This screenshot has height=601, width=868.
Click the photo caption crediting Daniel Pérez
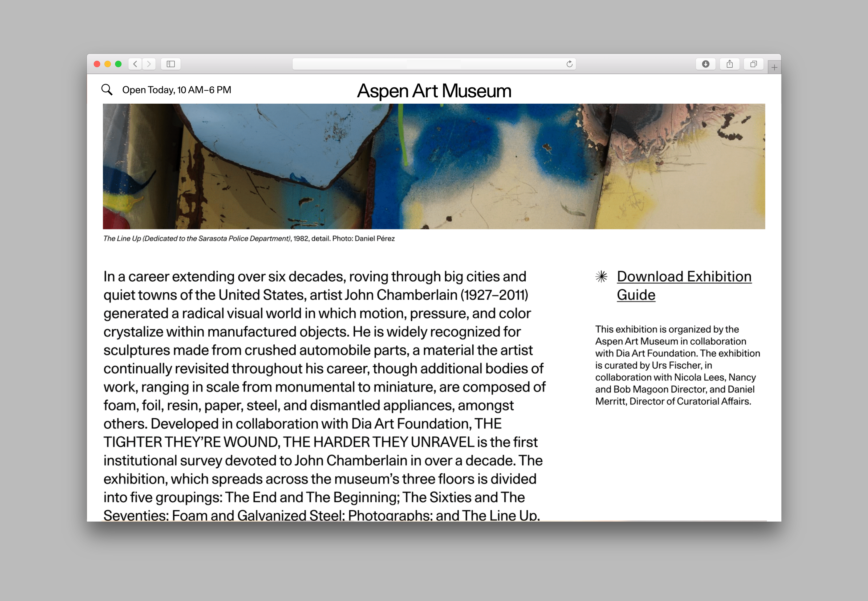point(249,238)
